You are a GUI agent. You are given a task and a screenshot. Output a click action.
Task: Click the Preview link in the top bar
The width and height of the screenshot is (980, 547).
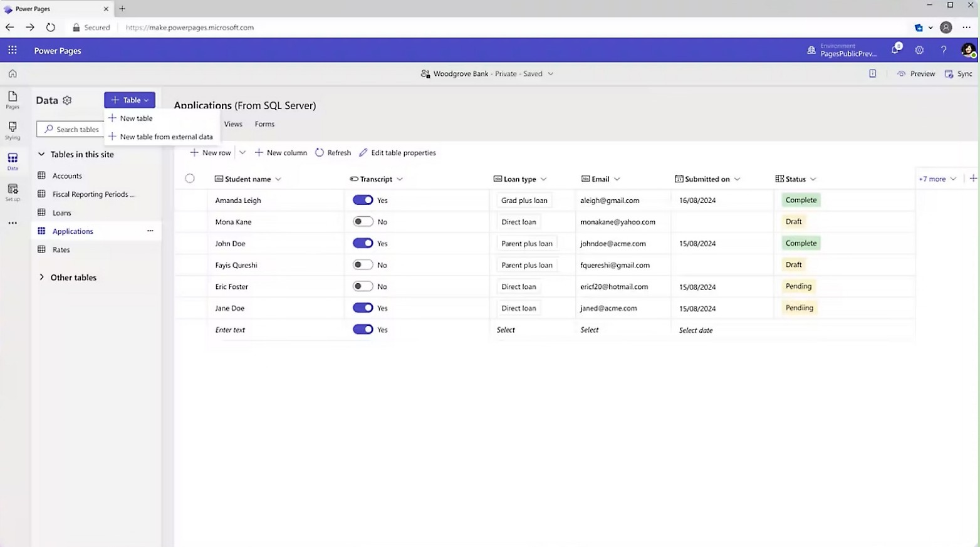[x=920, y=73]
